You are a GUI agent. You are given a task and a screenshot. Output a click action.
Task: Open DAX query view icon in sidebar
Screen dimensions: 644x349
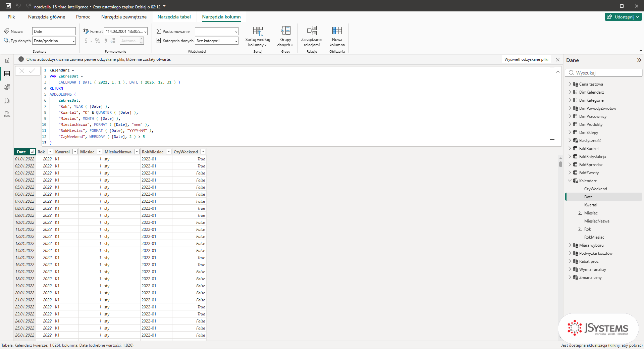[7, 101]
